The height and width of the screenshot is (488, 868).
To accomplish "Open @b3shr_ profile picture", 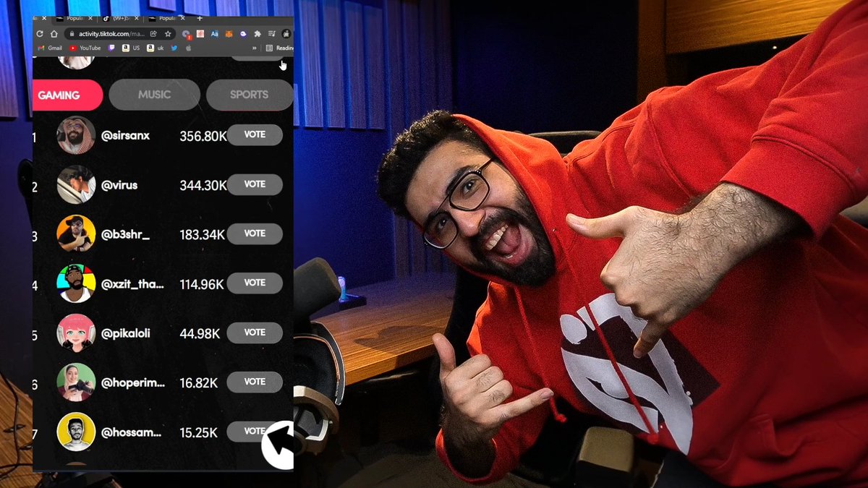I will [x=76, y=234].
